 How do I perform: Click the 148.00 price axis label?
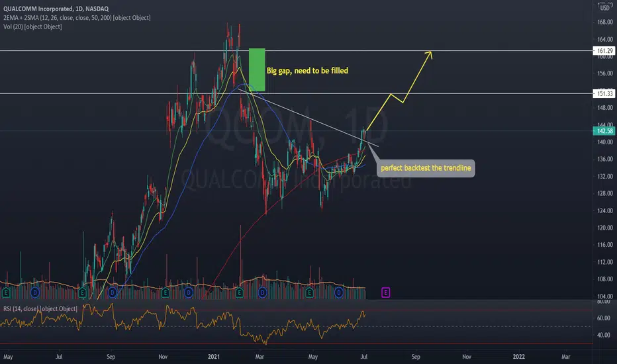[x=605, y=107]
